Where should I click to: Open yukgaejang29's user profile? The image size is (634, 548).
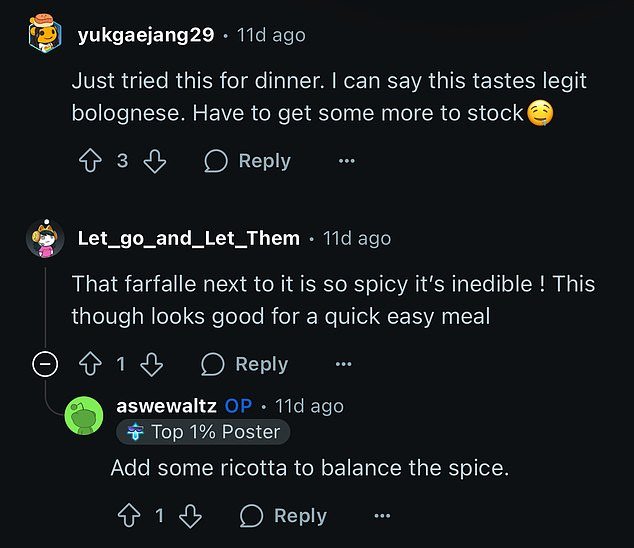coord(145,35)
